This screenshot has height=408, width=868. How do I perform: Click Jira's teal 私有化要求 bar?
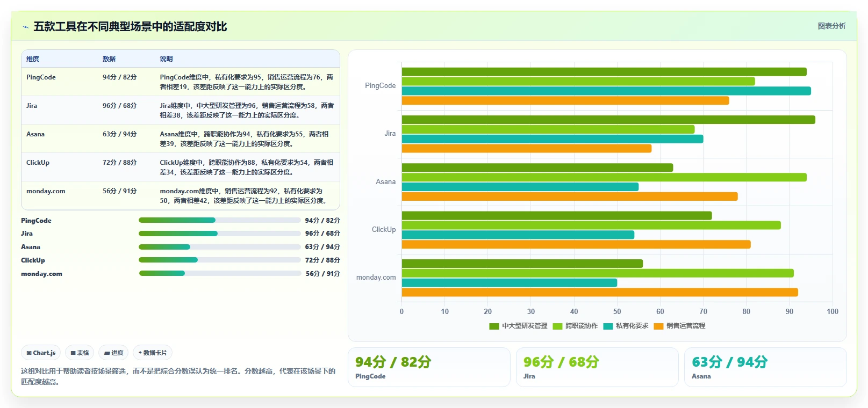[x=553, y=139]
